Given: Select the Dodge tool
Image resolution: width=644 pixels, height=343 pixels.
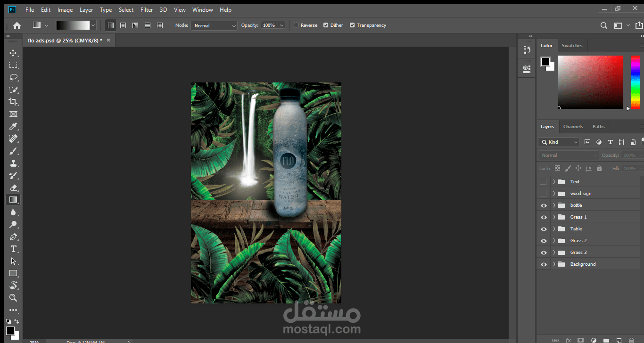Looking at the screenshot, I should (x=13, y=224).
